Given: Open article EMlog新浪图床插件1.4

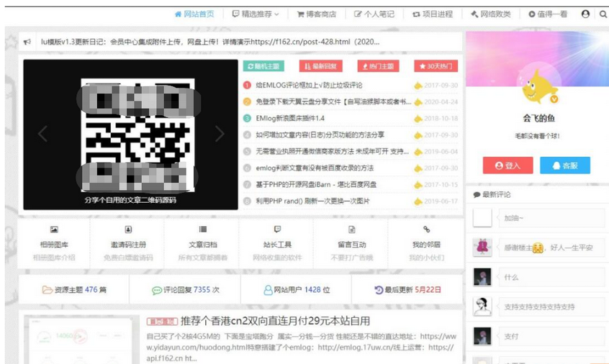Looking at the screenshot, I should pyautogui.click(x=289, y=119).
